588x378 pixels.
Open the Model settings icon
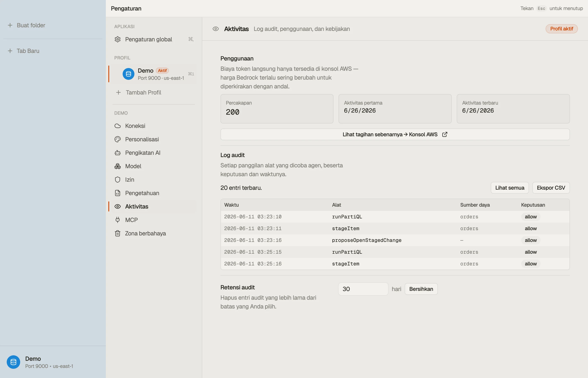coord(118,166)
